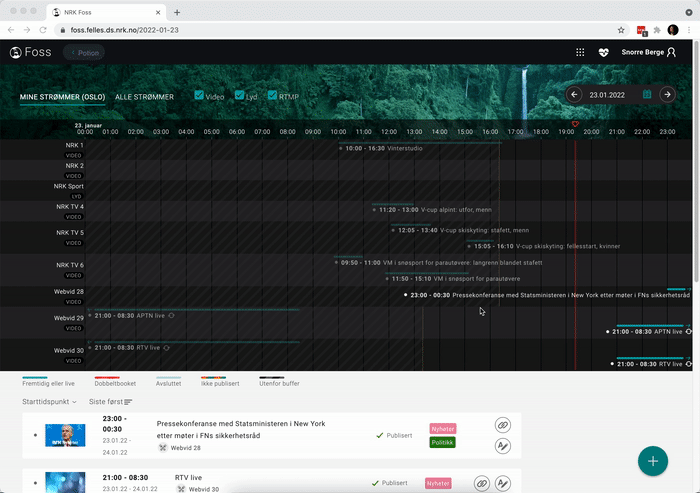Open Snorre Berge user profile icon
This screenshot has height=493, width=700.
[x=671, y=53]
